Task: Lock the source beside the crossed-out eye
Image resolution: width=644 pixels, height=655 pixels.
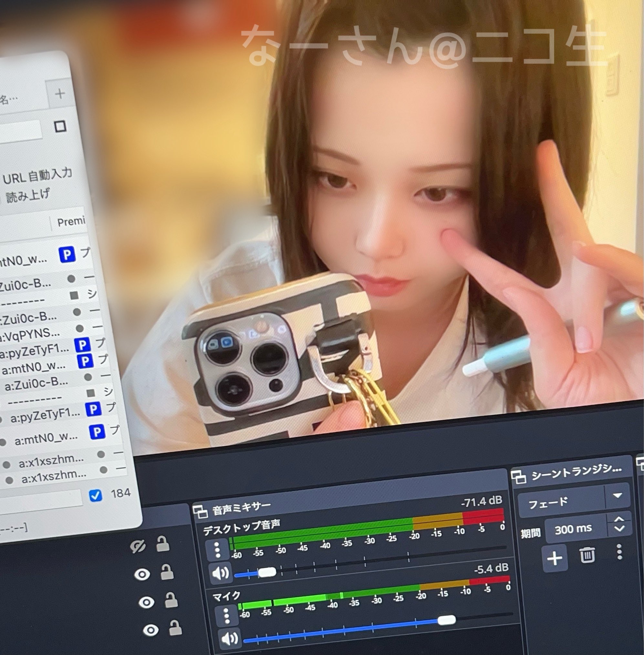Action: pos(162,544)
